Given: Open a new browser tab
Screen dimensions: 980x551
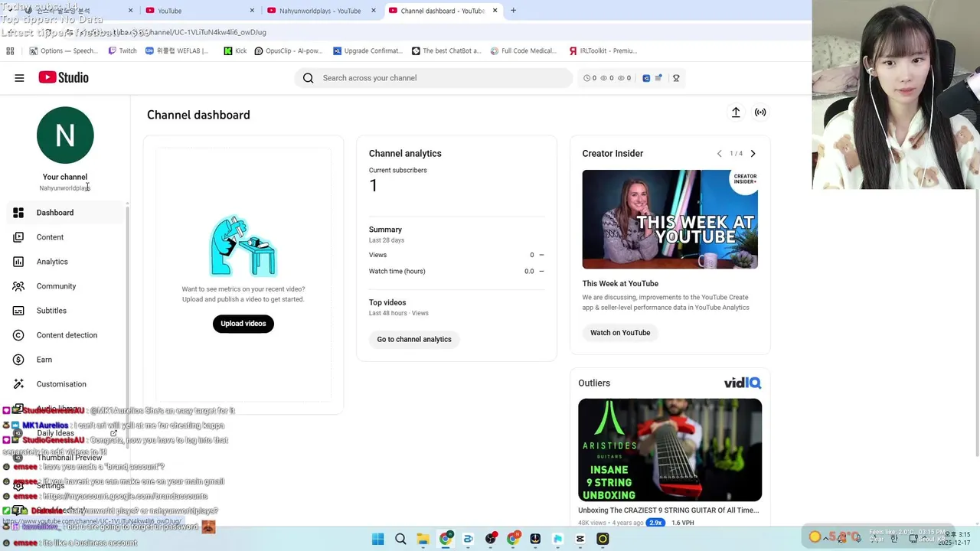Looking at the screenshot, I should (513, 11).
